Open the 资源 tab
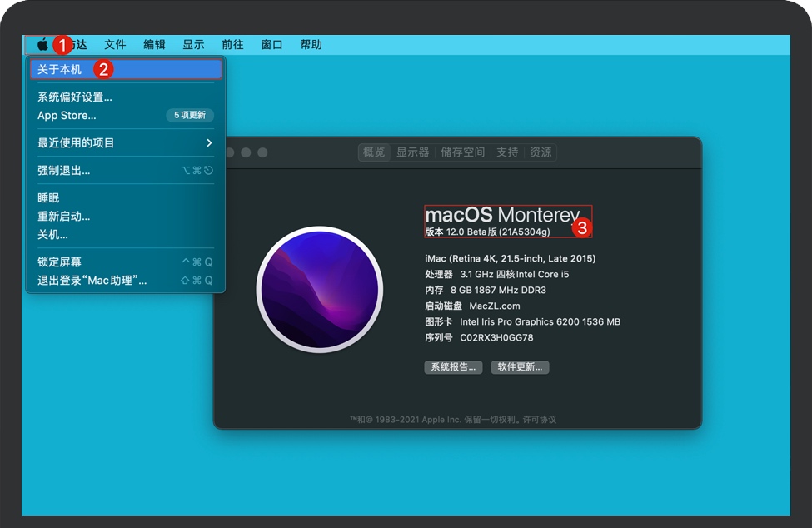Screen dimensions: 812x528 [x=541, y=152]
